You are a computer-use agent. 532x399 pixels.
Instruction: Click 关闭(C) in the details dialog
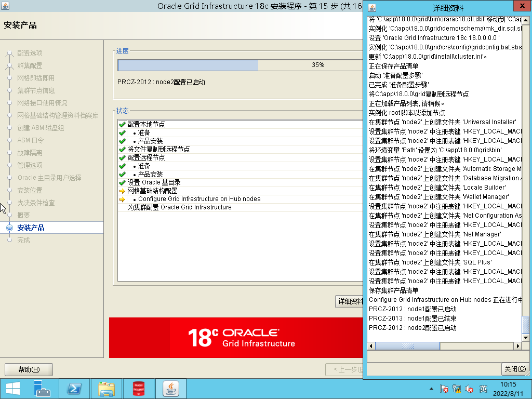coord(515,369)
